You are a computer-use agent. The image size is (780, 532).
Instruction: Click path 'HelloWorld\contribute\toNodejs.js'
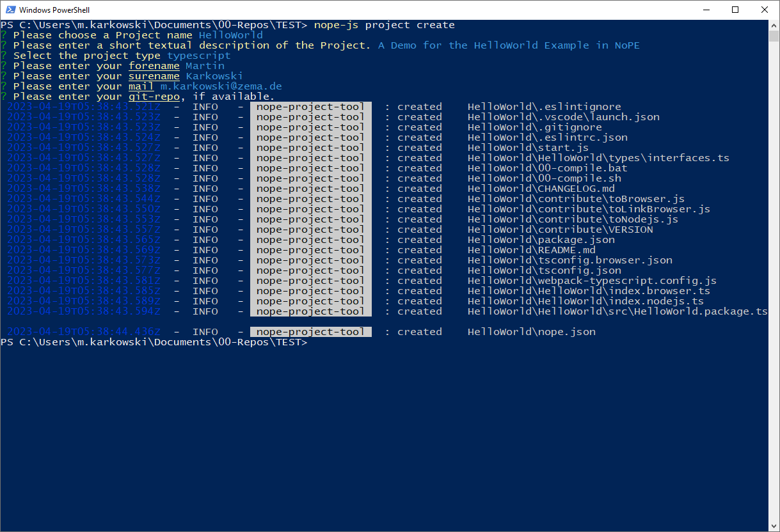(573, 219)
